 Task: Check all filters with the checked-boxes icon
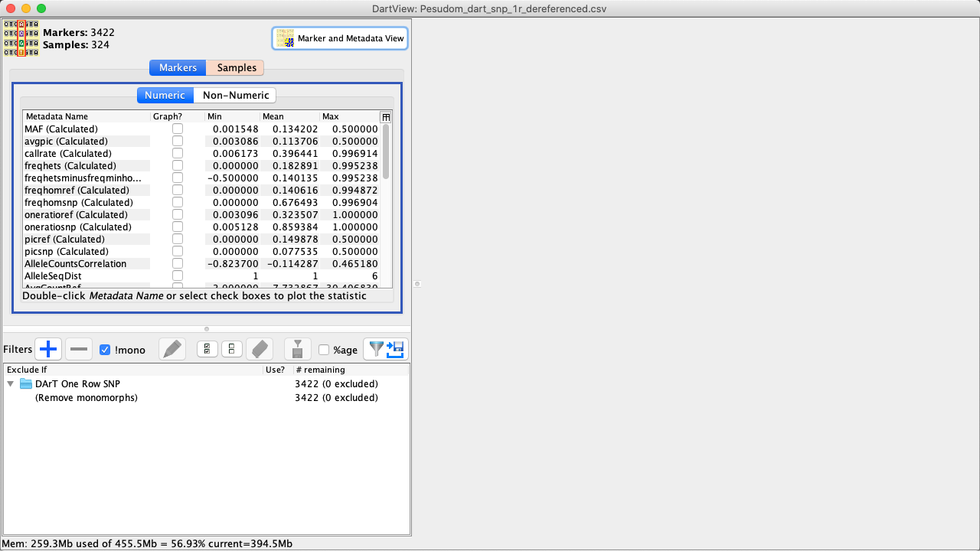click(x=207, y=350)
